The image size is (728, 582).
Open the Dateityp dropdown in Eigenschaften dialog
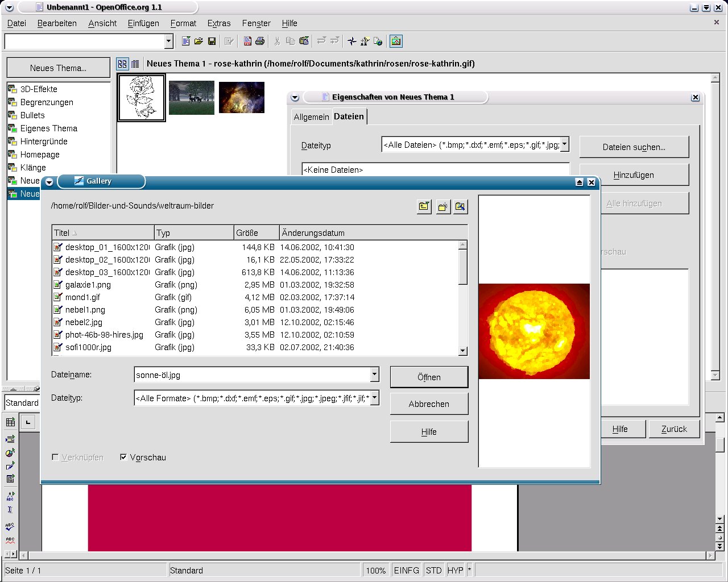pyautogui.click(x=564, y=144)
